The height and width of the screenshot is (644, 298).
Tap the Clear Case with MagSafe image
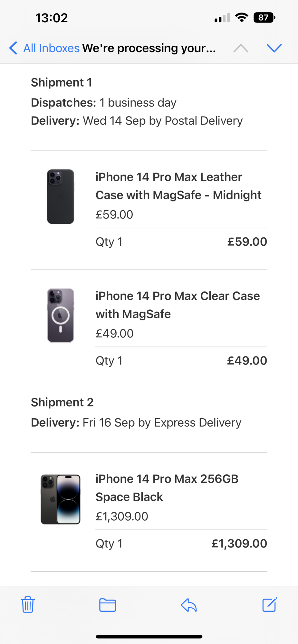tap(61, 315)
